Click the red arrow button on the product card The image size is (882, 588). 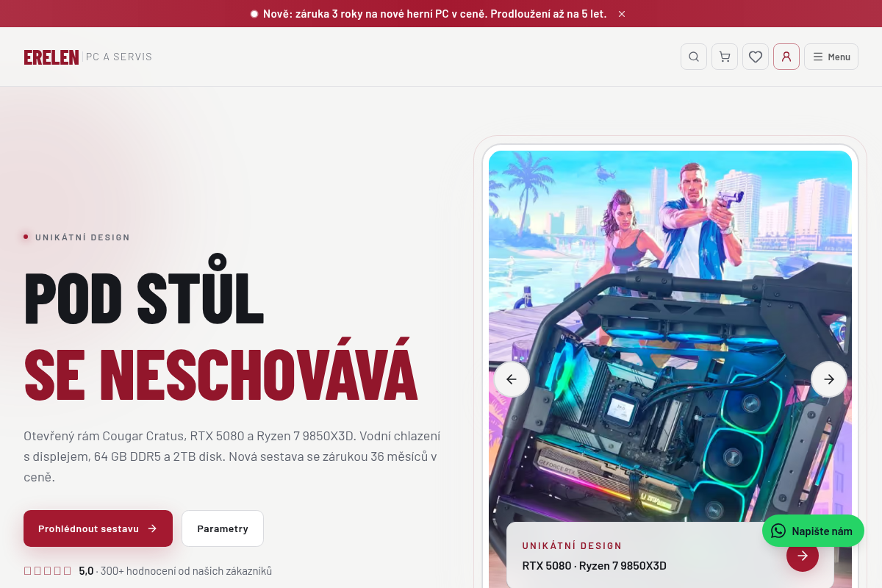(x=803, y=556)
